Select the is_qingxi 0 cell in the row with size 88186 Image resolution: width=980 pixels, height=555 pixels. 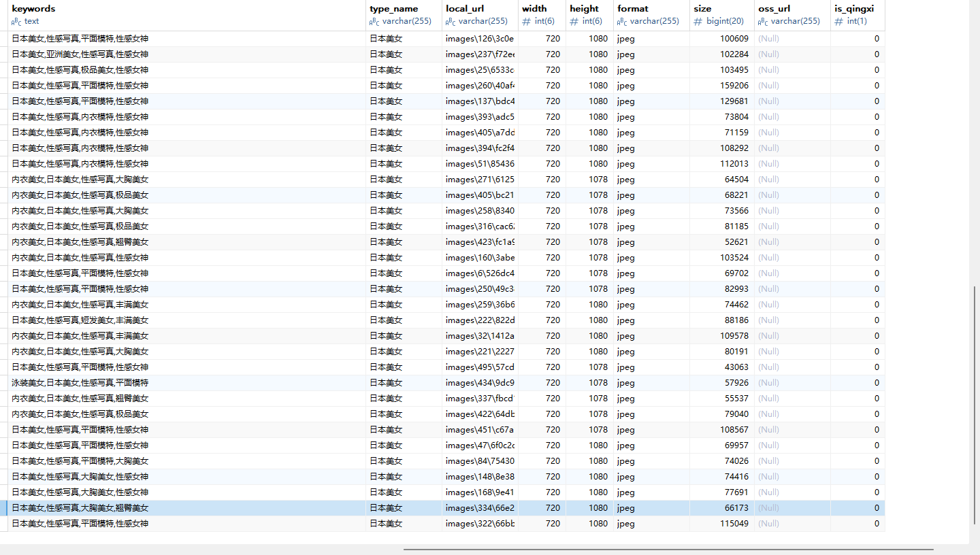[x=858, y=320]
